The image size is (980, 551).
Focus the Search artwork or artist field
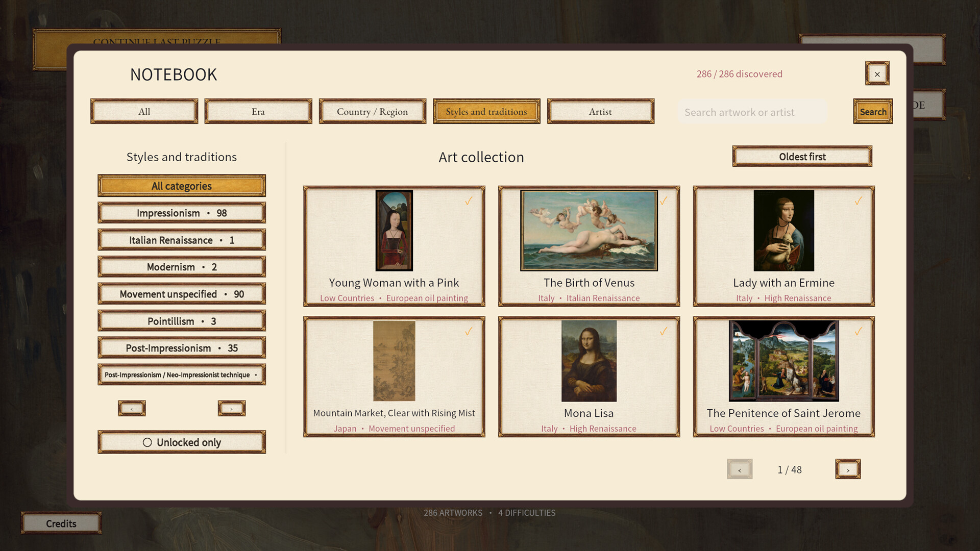tap(753, 112)
